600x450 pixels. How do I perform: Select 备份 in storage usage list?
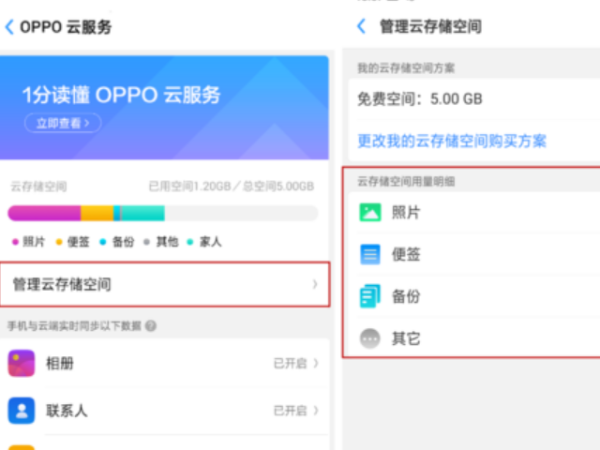[x=406, y=297]
